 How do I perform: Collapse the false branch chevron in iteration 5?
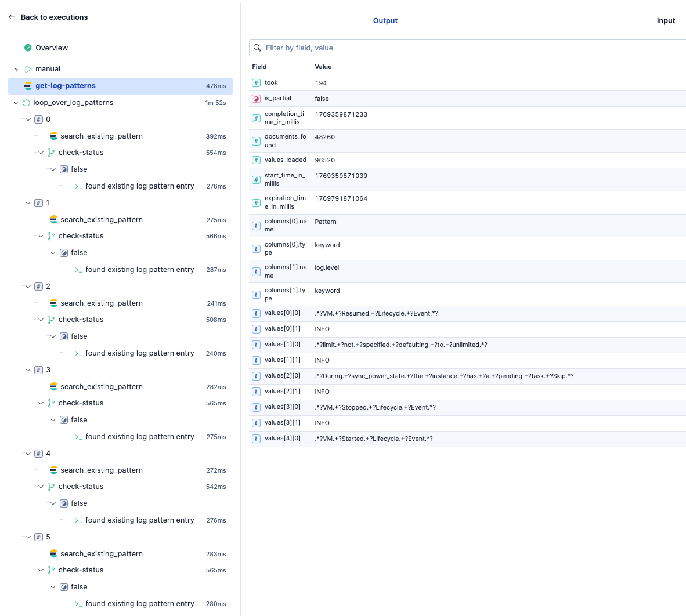pyautogui.click(x=53, y=587)
